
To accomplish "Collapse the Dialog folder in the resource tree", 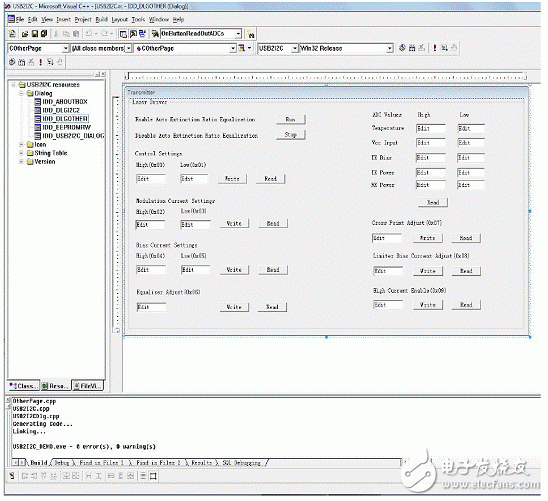I will (21, 93).
